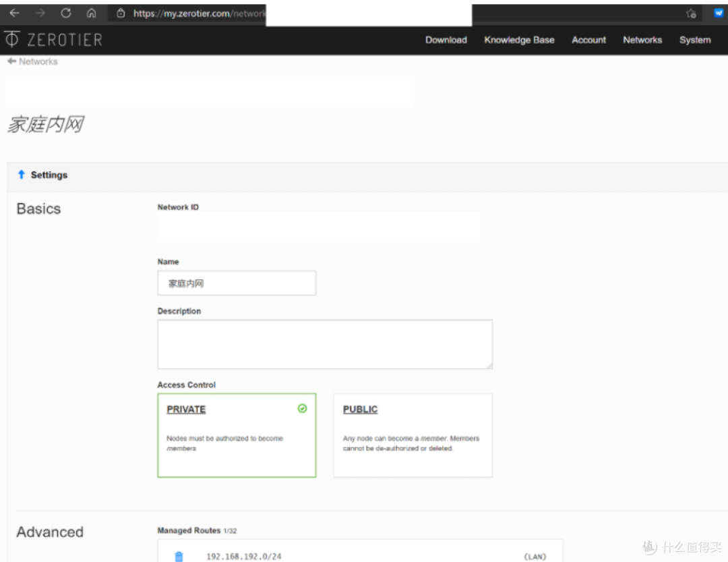Click the Advanced section heading
The height and width of the screenshot is (562, 728).
pyautogui.click(x=50, y=532)
